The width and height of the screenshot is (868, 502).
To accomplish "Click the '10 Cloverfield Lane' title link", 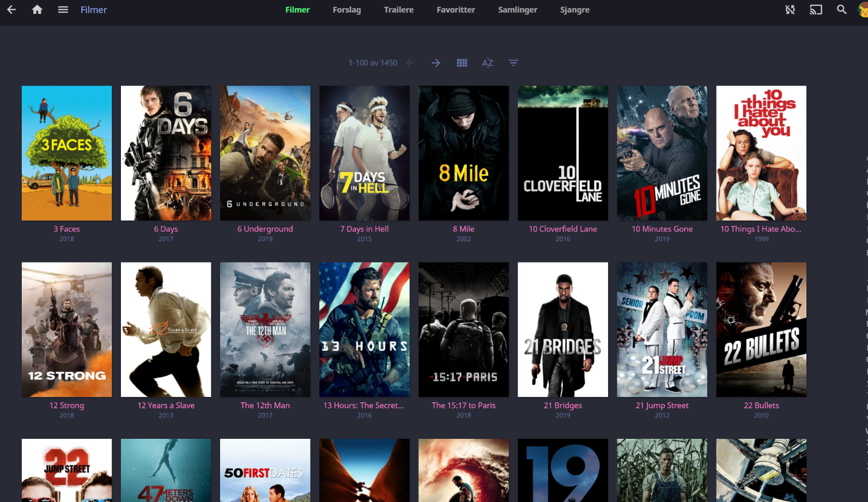I will [x=563, y=229].
